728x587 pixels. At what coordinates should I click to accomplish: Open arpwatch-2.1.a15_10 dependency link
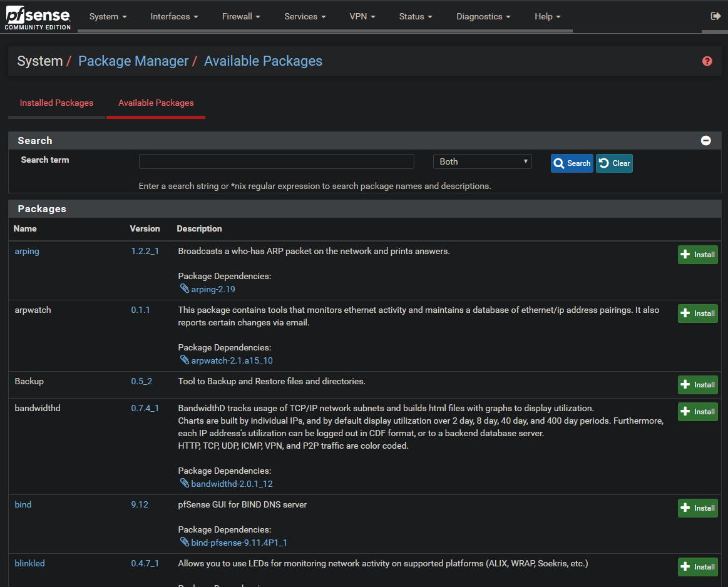[x=232, y=360]
